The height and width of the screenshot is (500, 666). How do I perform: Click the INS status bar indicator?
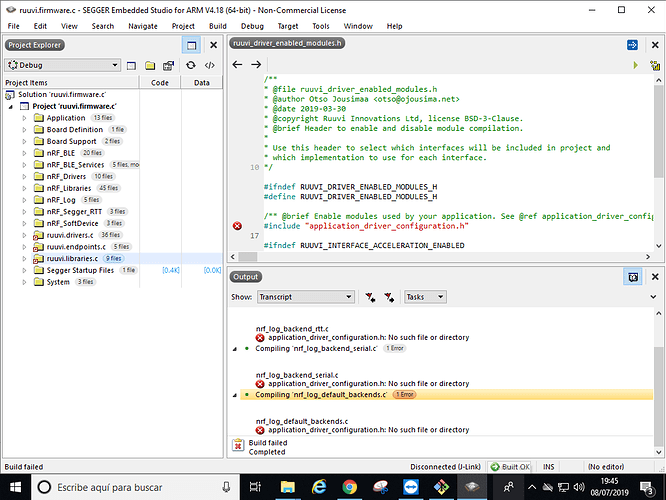tap(548, 466)
